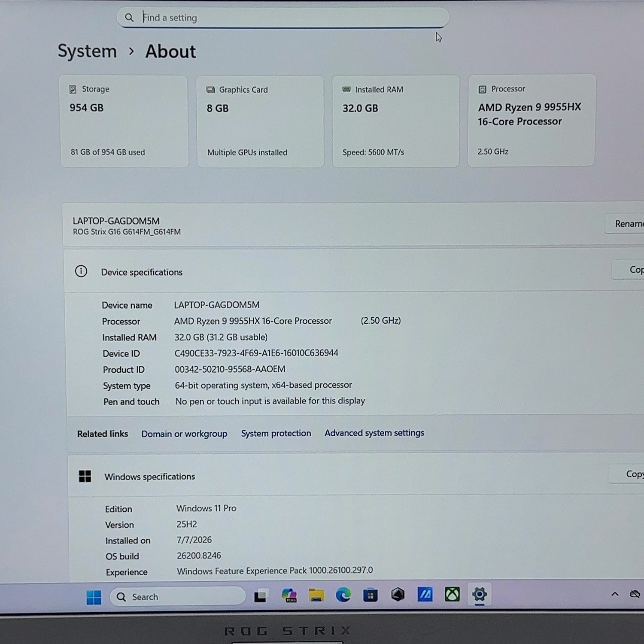This screenshot has height=644, width=644.
Task: Open the Xbox app from the taskbar
Action: (x=452, y=594)
